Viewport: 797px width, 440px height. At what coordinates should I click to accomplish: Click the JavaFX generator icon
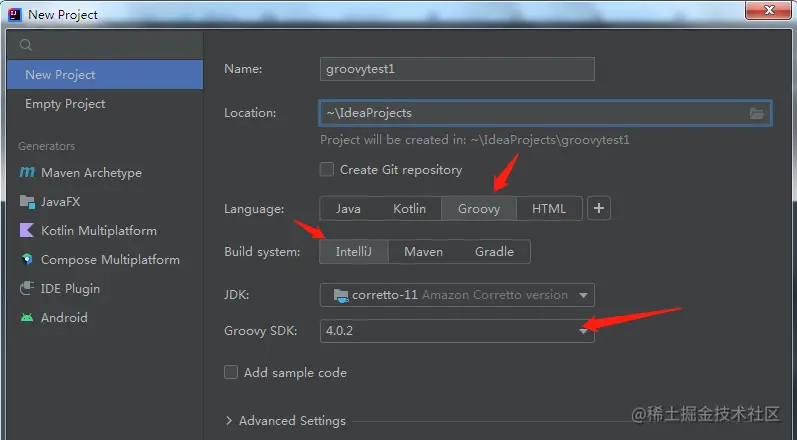pos(27,202)
